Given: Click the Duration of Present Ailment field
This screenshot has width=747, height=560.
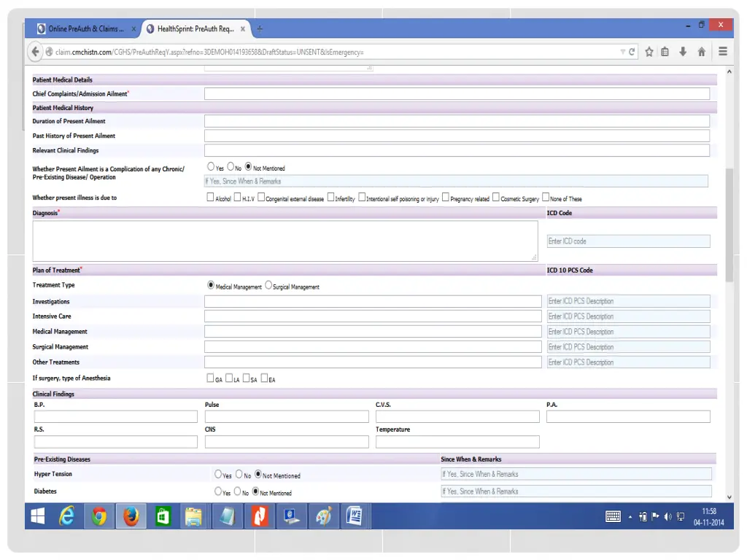Looking at the screenshot, I should click(457, 122).
